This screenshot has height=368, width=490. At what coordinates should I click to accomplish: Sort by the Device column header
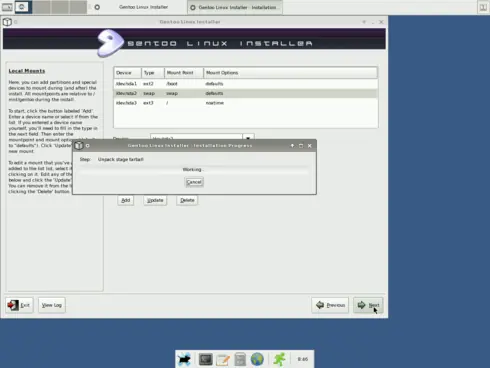click(x=127, y=73)
